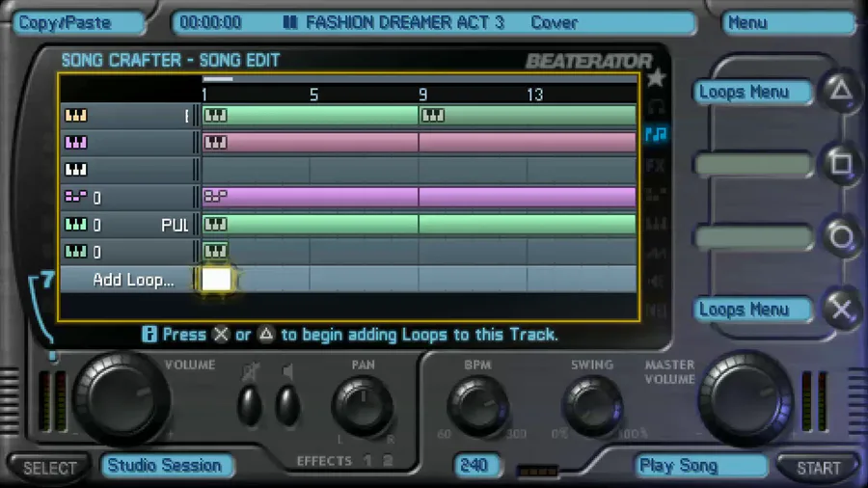Screen dimensions: 868x488
Task: Click the PUL track keyboard icon
Action: pos(76,224)
